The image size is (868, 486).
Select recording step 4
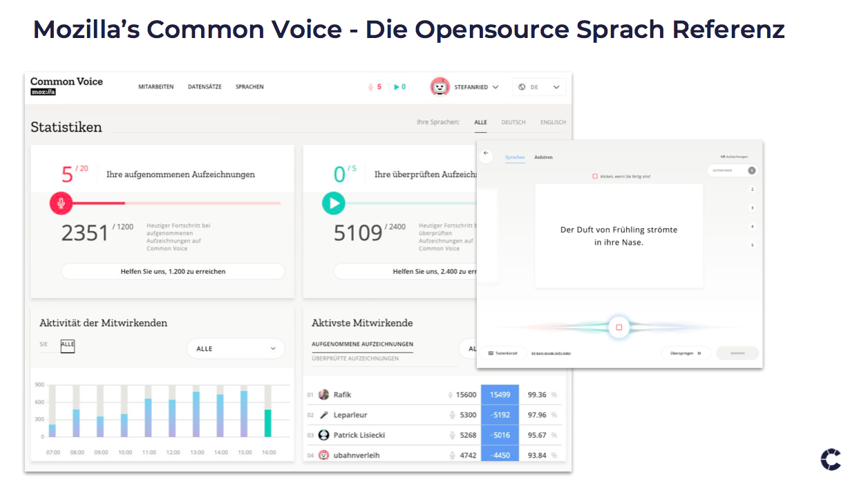752,227
